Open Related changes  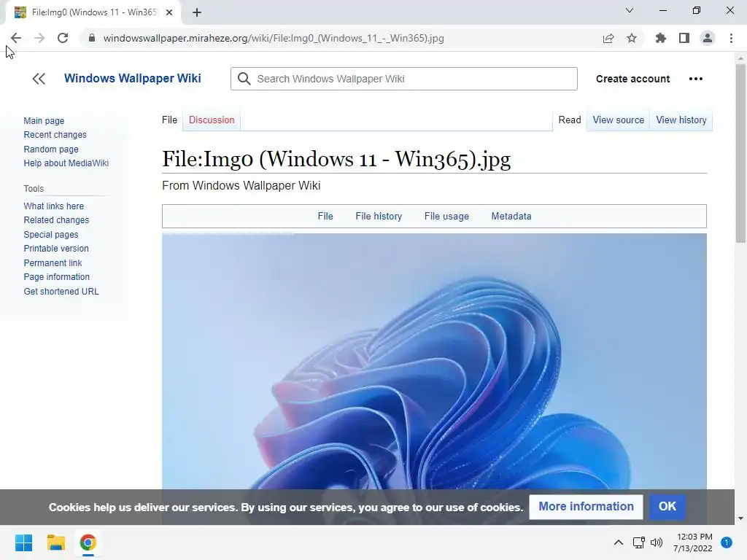tap(56, 220)
